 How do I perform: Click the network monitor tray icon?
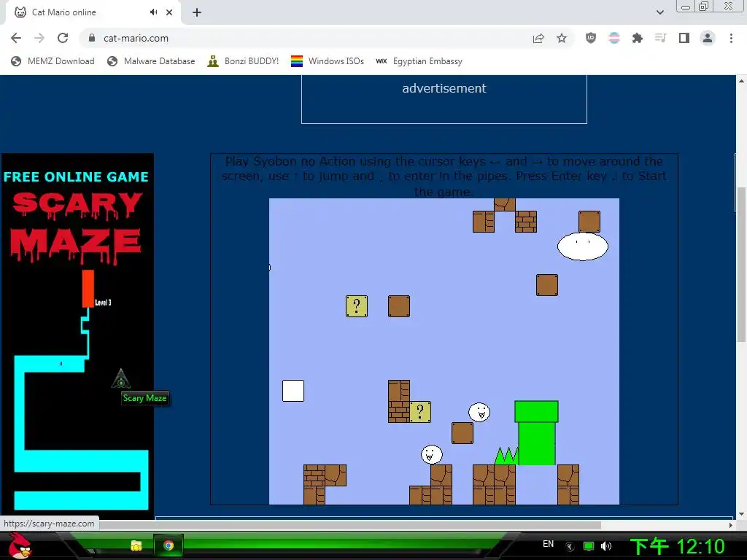click(589, 546)
